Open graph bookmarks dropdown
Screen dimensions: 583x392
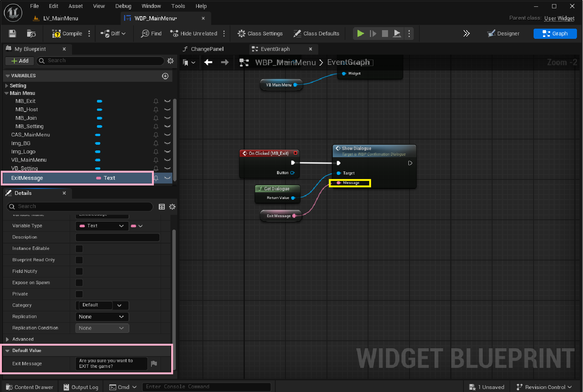click(x=189, y=63)
